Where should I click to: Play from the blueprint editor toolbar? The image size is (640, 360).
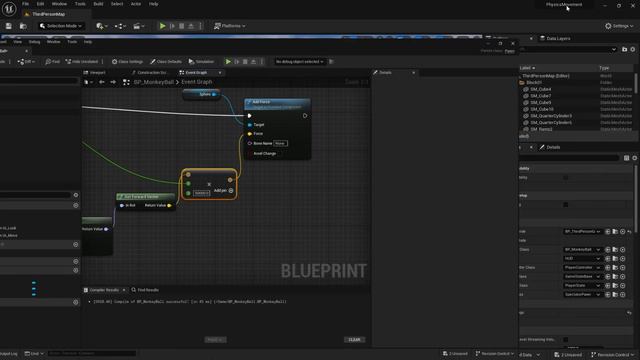coord(228,62)
